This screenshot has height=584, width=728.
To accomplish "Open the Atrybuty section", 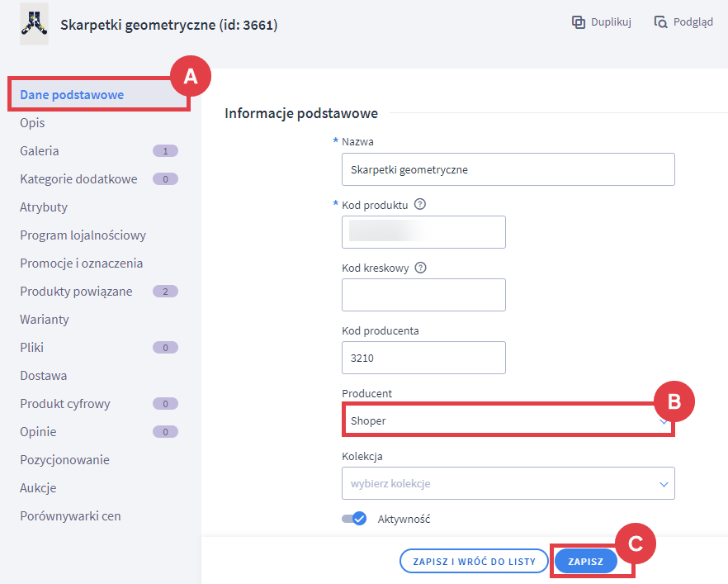I will (44, 207).
